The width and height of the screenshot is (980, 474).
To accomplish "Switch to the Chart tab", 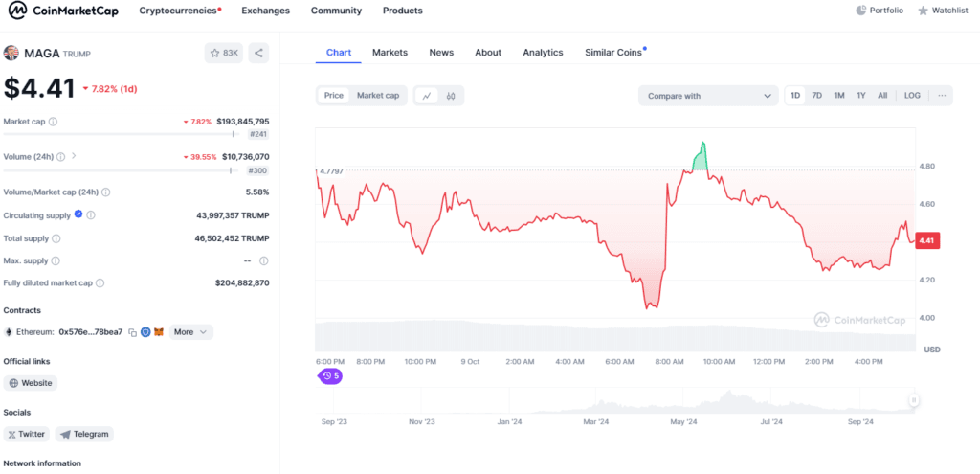I will pyautogui.click(x=339, y=53).
